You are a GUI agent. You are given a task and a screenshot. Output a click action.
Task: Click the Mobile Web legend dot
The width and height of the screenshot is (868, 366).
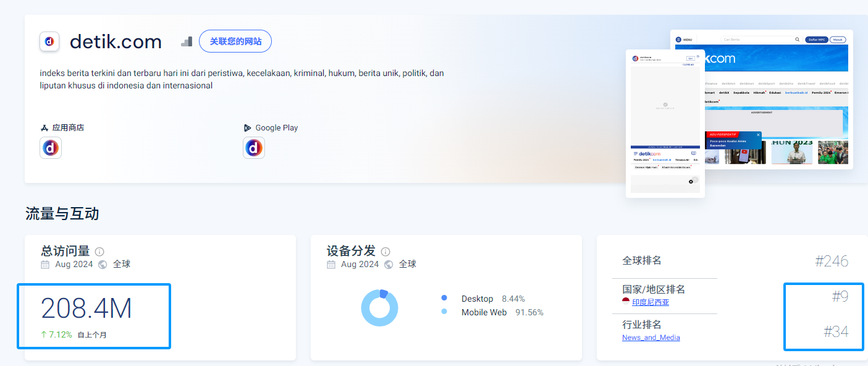click(444, 312)
